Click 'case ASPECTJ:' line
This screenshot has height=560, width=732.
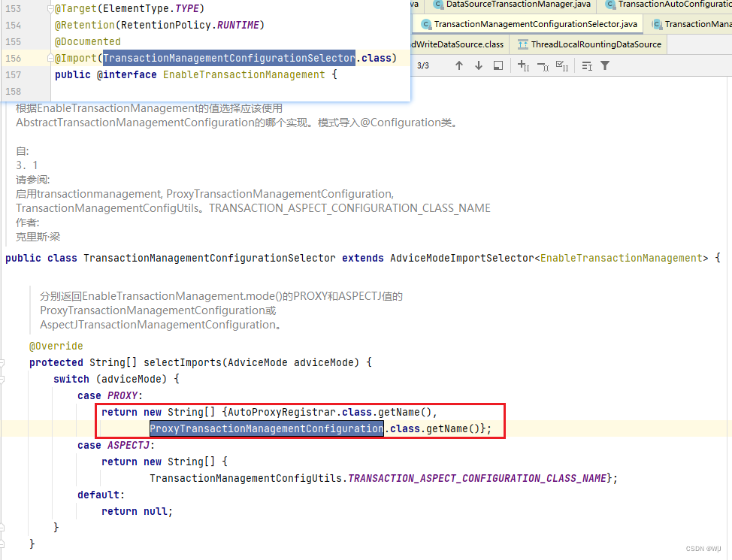pos(116,445)
